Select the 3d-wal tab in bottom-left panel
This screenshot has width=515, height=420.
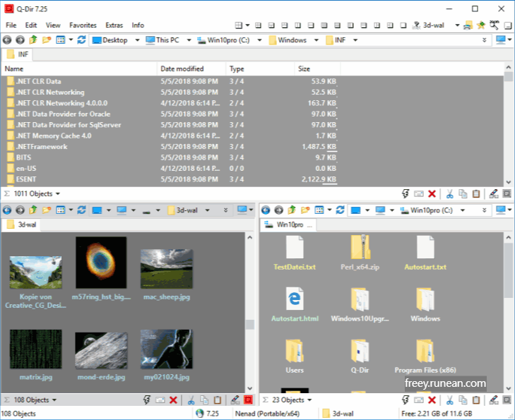coord(22,224)
